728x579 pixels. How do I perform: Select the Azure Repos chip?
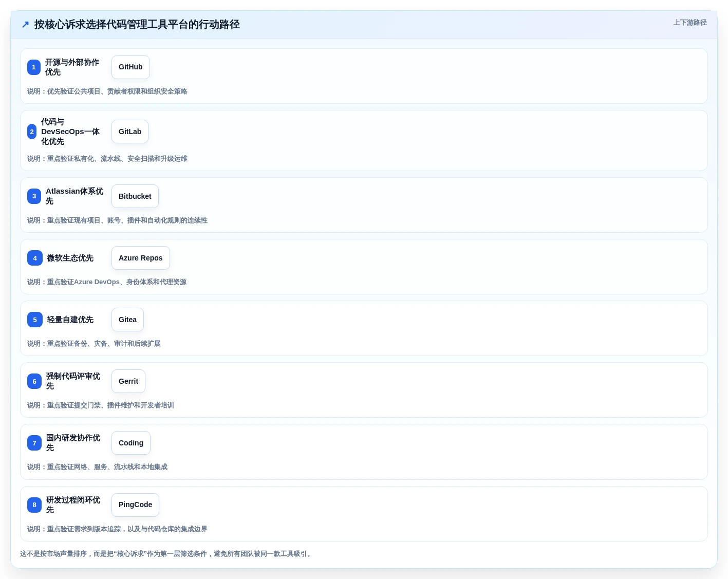click(141, 258)
